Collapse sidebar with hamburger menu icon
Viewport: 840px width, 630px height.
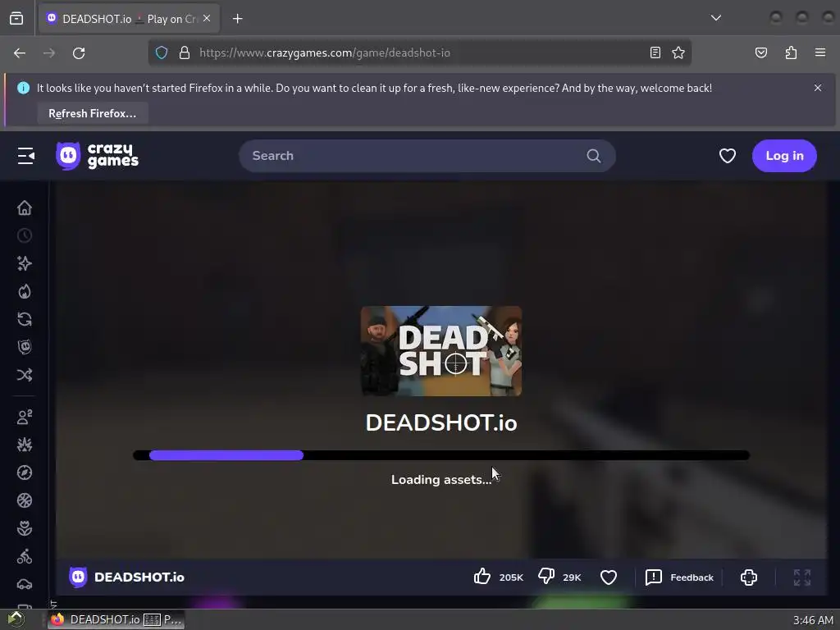pos(25,156)
